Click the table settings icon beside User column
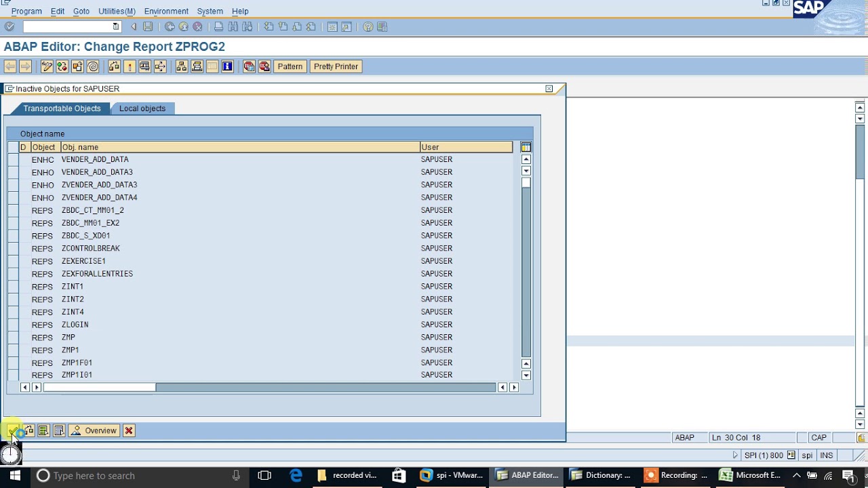Screen dimensions: 868x488 526,147
